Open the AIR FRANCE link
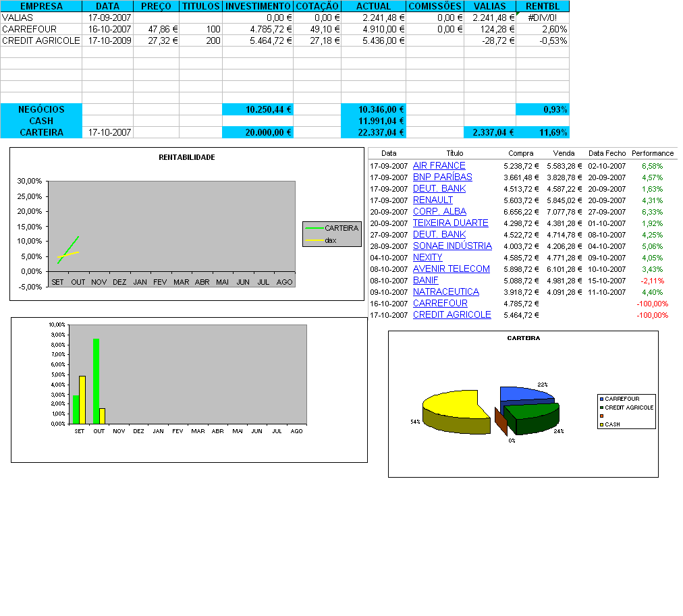The image size is (683, 616). coord(439,166)
